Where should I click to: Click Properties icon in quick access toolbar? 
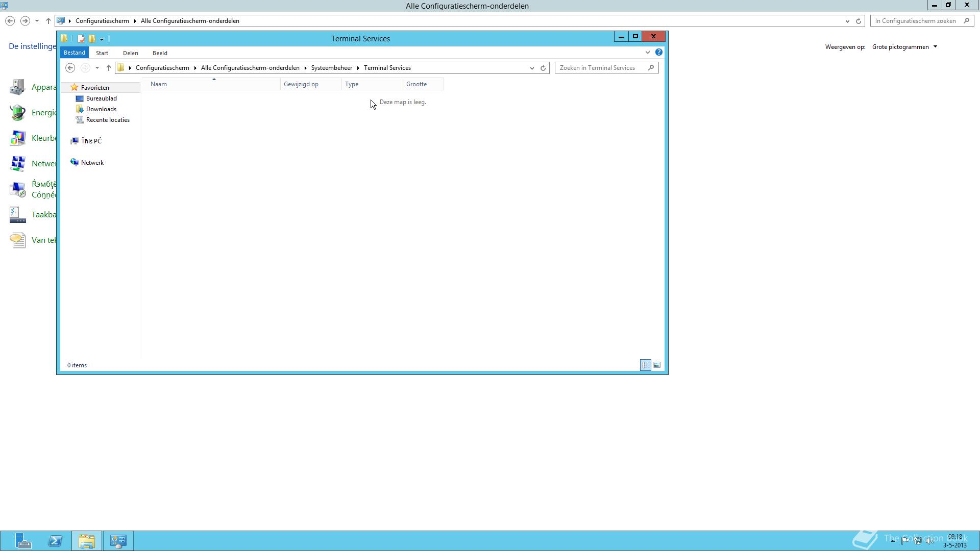click(x=81, y=39)
